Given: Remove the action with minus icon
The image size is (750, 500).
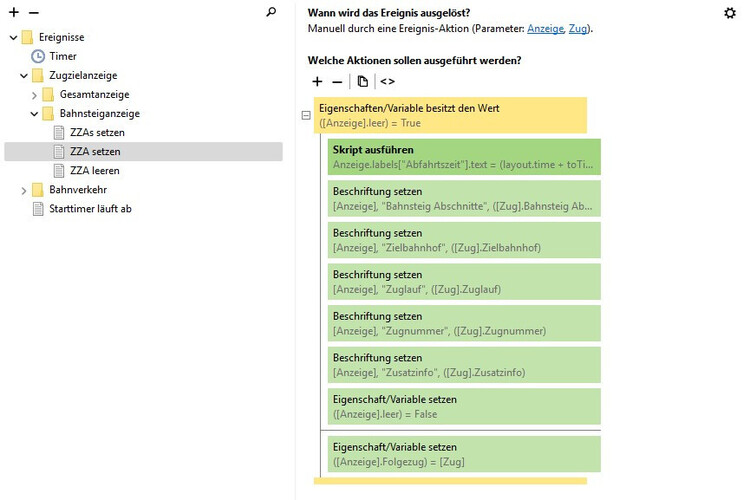Looking at the screenshot, I should point(337,81).
